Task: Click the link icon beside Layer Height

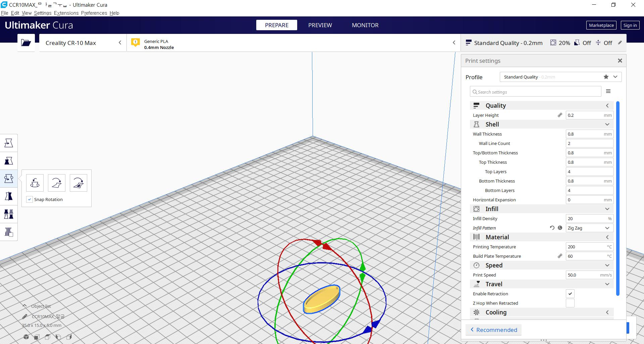Action: [x=560, y=115]
